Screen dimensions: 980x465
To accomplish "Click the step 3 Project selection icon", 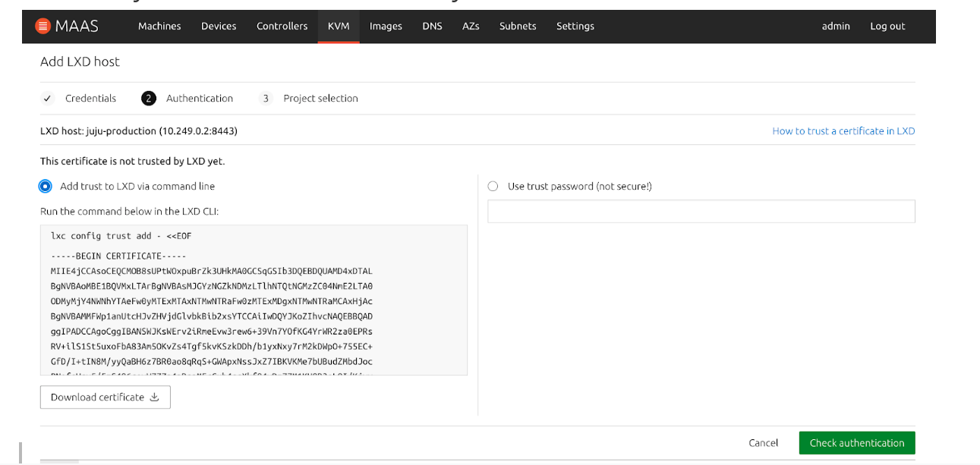I will (x=265, y=99).
